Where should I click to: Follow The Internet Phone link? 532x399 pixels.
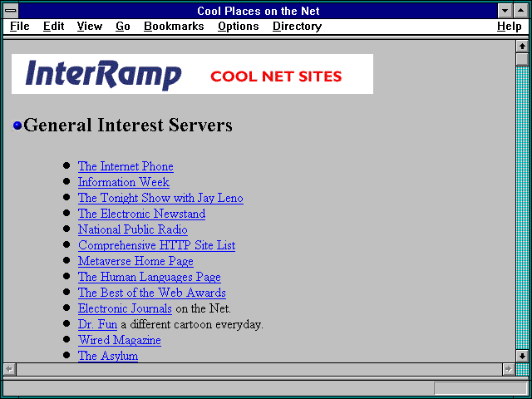pos(126,166)
